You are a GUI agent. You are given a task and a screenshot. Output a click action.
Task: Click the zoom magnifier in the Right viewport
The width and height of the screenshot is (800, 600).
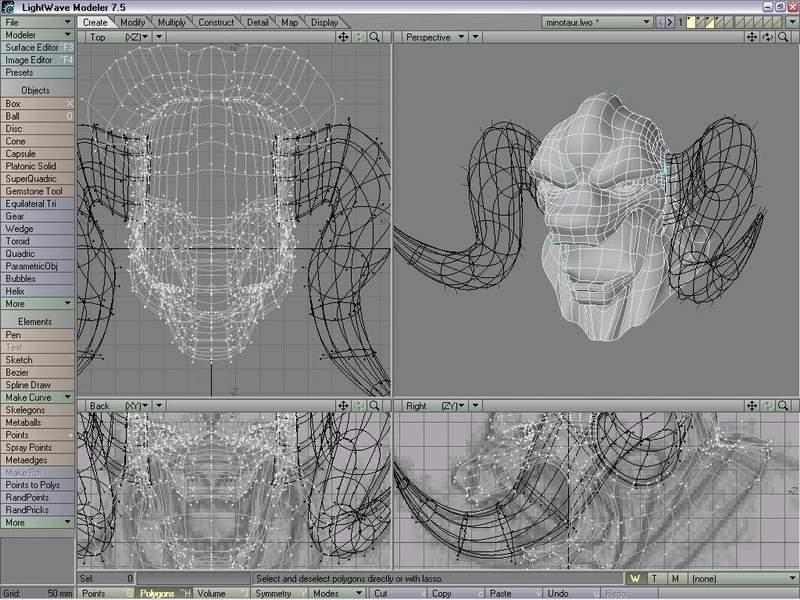[783, 406]
